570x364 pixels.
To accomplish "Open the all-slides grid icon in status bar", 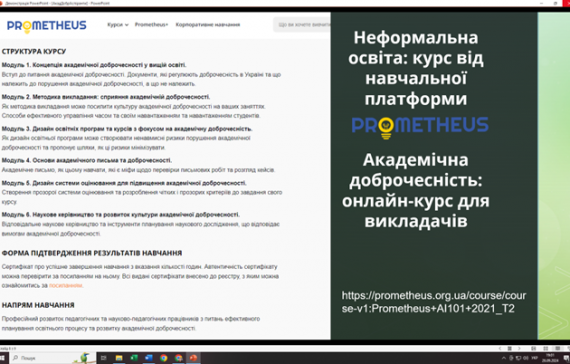I will tap(510, 348).
